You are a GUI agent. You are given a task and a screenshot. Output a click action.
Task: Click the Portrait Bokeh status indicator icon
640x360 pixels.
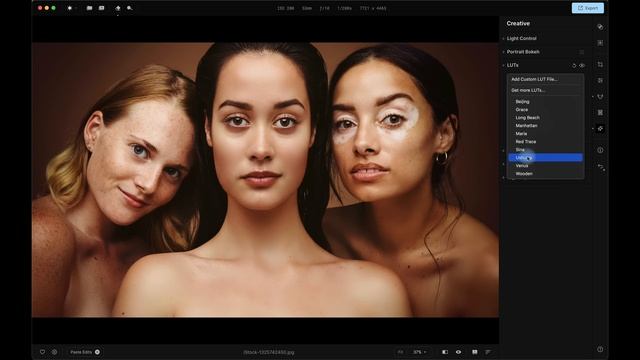tap(582, 52)
